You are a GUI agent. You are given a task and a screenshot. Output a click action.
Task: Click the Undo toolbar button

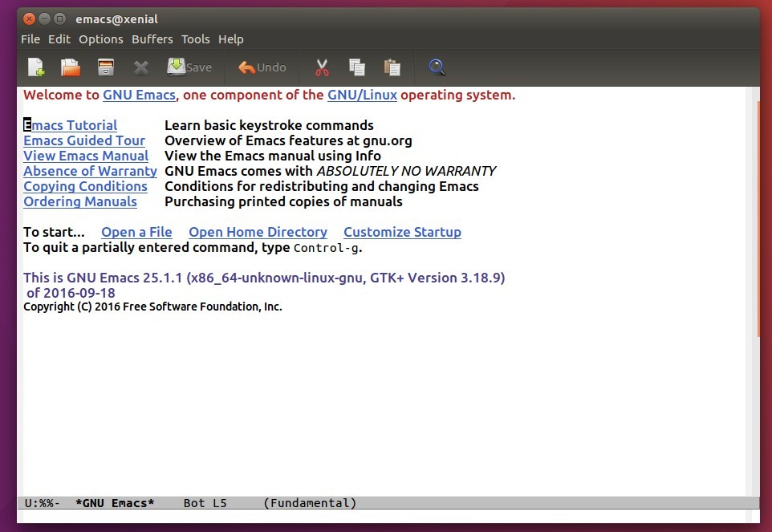[262, 67]
